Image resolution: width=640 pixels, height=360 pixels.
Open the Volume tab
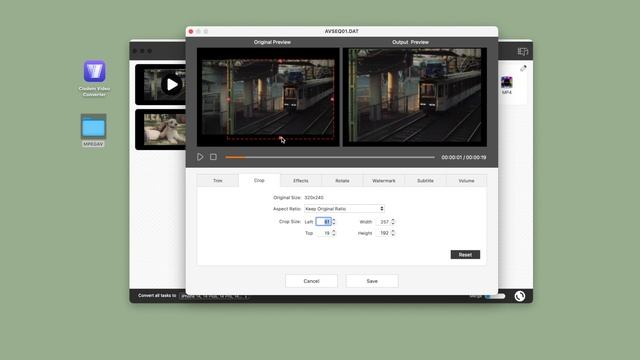tap(466, 180)
